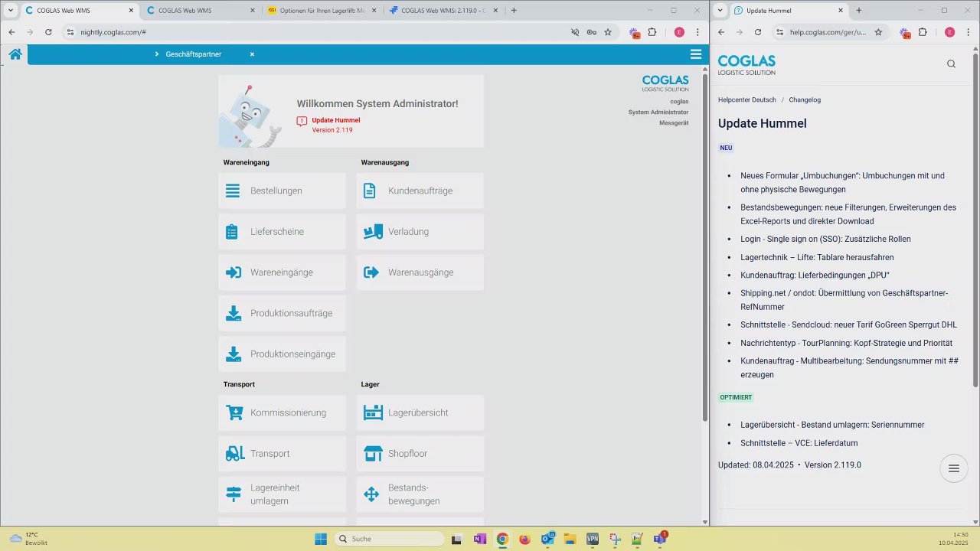The image size is (980, 551).
Task: Reload the nightly.coglas.com page
Action: (48, 32)
